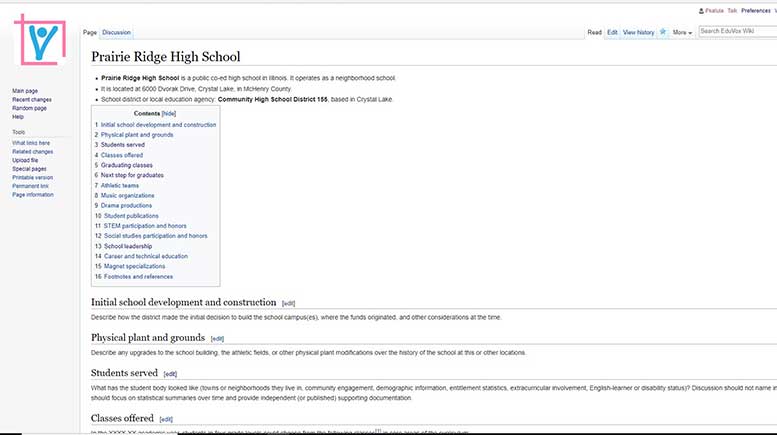Switch to the Discussion tab
Screen dimensions: 777x435
(x=116, y=32)
